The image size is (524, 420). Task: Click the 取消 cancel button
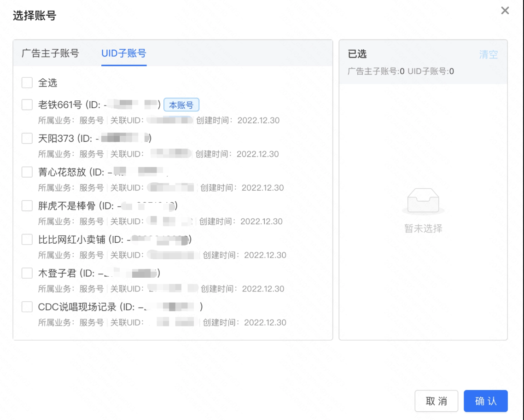point(437,401)
